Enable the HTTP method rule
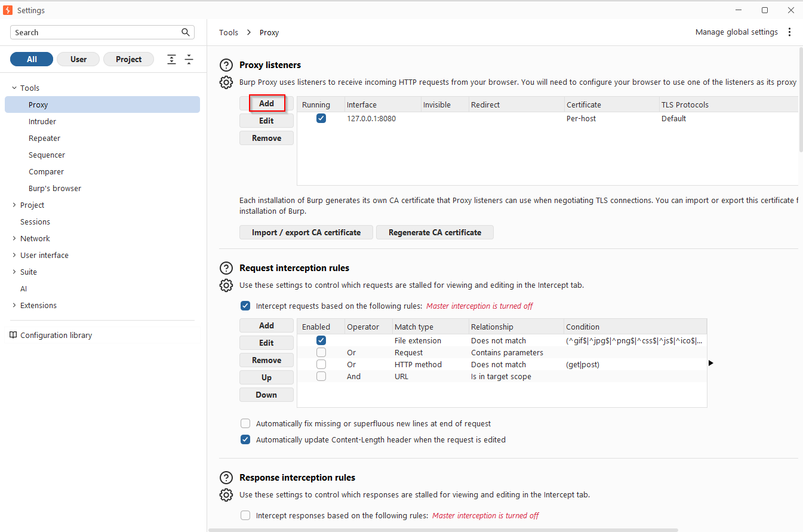Screen dimensions: 803x532 click(321, 364)
